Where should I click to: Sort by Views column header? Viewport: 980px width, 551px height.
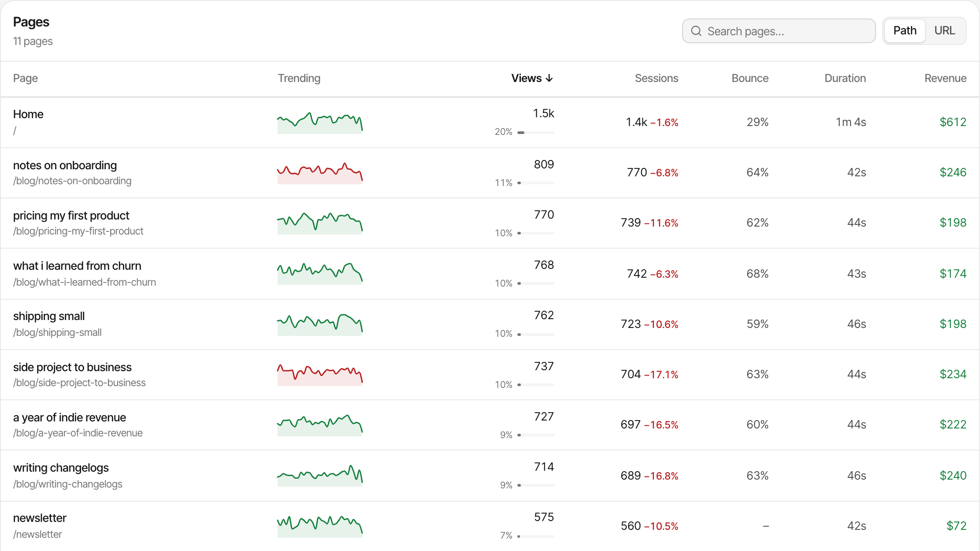[x=532, y=78]
